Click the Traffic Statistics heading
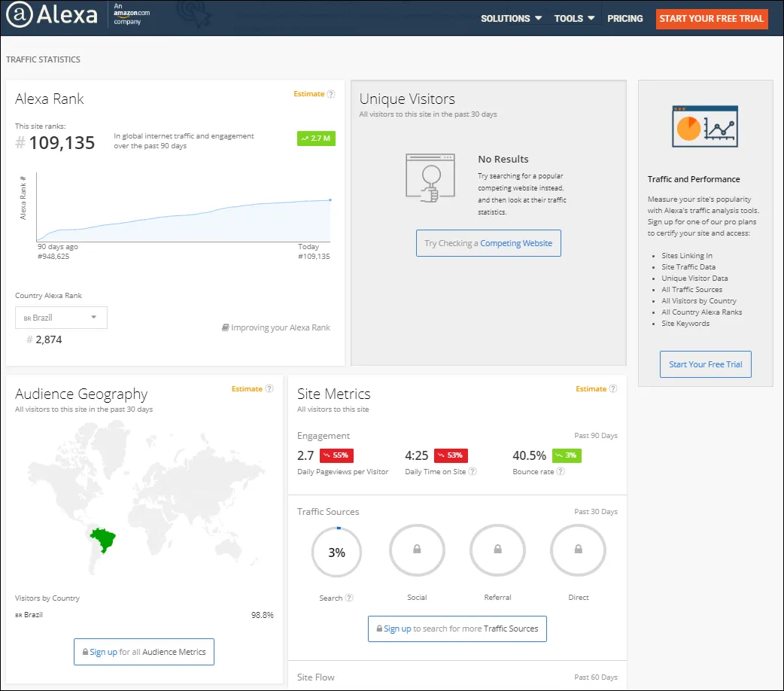The width and height of the screenshot is (784, 691). 43,59
